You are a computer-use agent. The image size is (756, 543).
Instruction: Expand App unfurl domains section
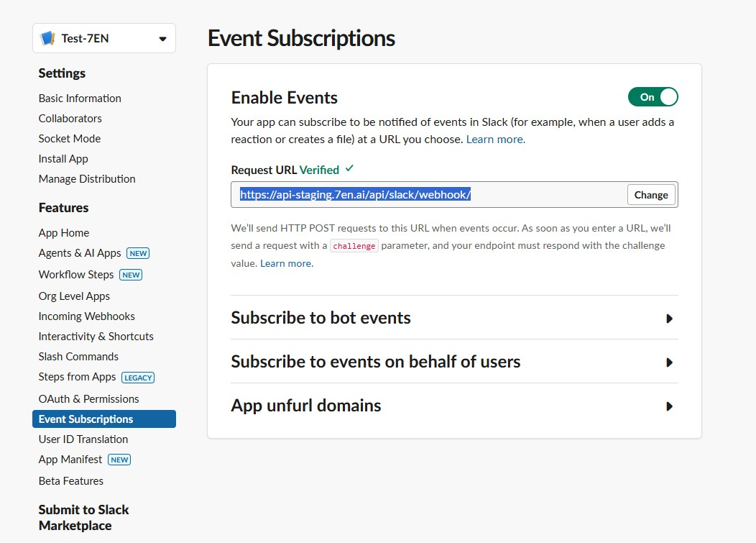pyautogui.click(x=454, y=406)
